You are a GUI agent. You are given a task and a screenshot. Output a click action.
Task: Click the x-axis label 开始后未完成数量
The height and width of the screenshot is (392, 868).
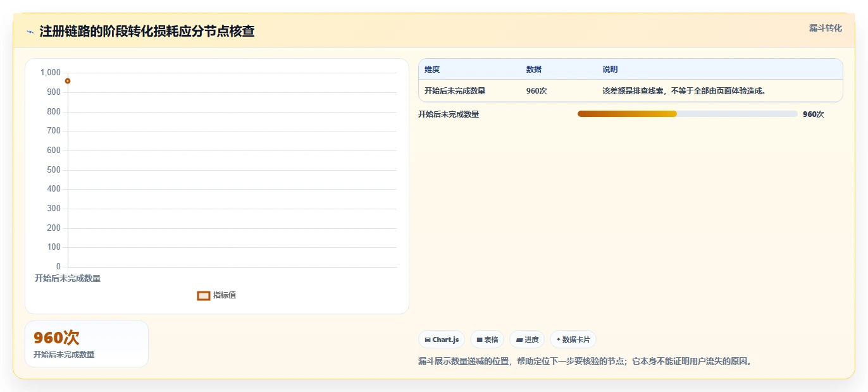[68, 278]
